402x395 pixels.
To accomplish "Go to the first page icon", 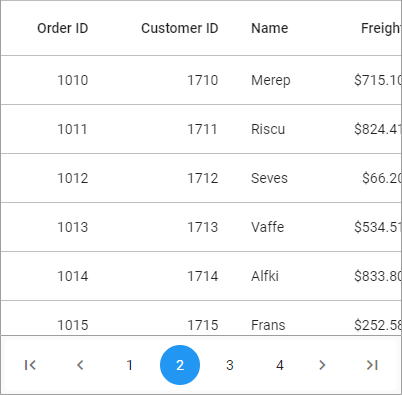I will pyautogui.click(x=30, y=365).
